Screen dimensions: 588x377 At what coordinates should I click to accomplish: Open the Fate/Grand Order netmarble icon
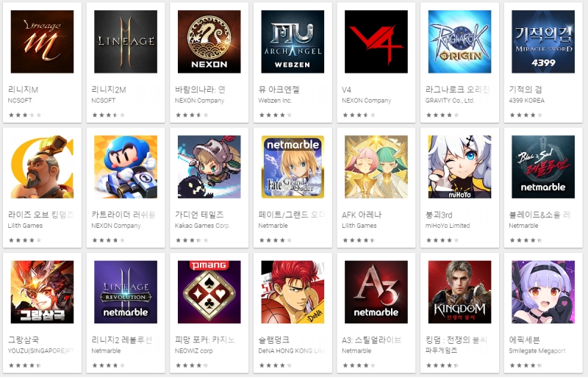click(293, 167)
